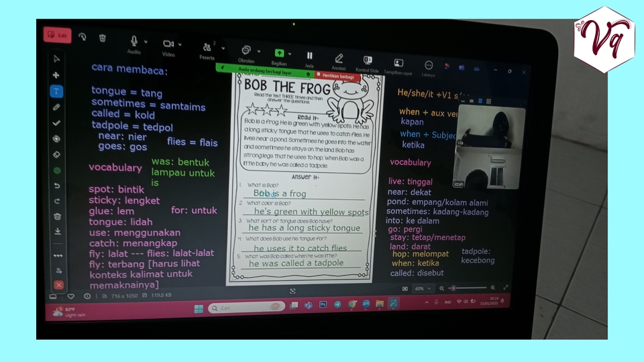644x362 pixels.
Task: Click the heart favorite icon
Action: pyautogui.click(x=70, y=296)
